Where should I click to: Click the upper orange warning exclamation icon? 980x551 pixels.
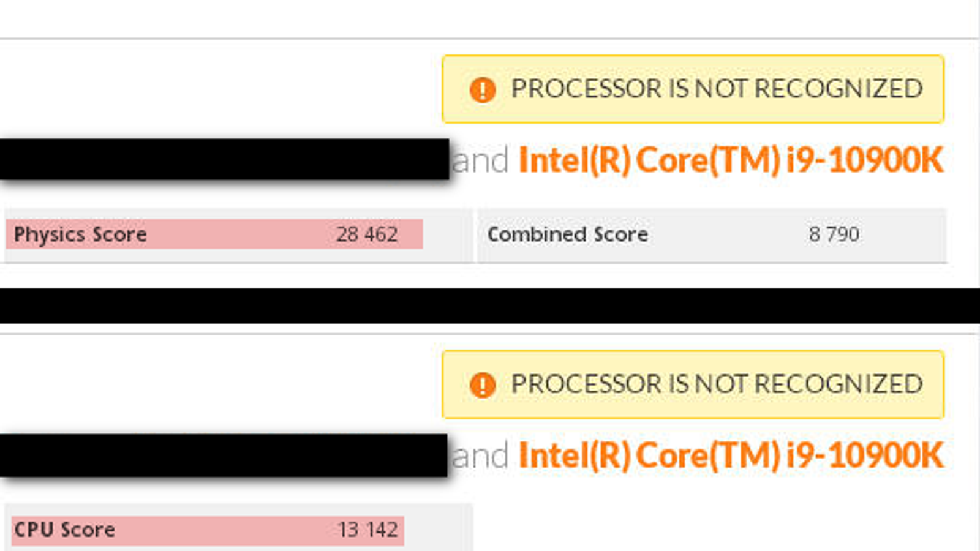(482, 90)
